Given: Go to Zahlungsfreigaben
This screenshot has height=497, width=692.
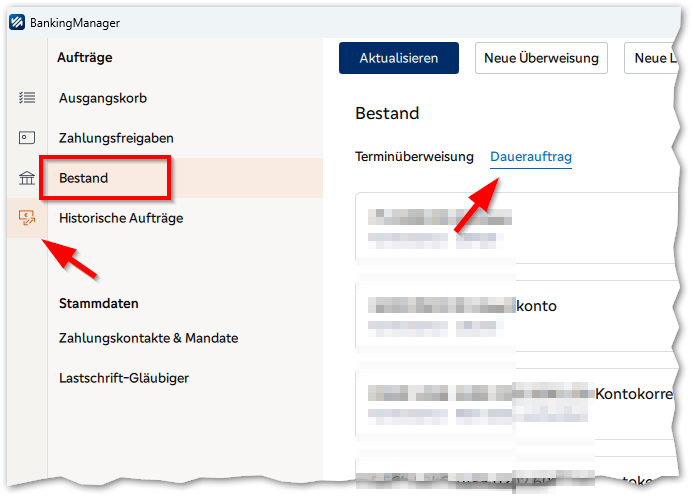Looking at the screenshot, I should [115, 138].
